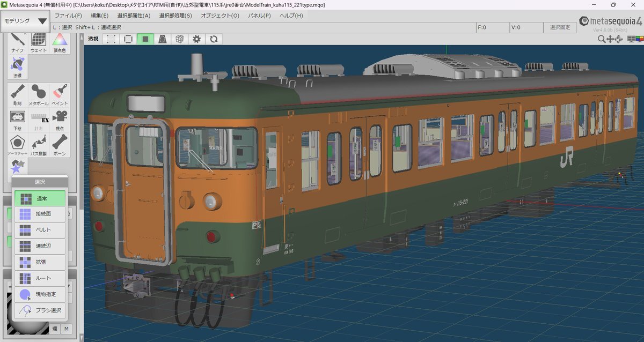Select the ウェイト (Weight) tool

39,42
